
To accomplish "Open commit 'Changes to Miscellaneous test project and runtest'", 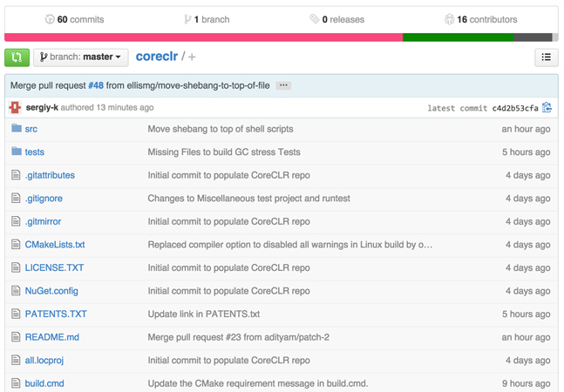I will (249, 199).
